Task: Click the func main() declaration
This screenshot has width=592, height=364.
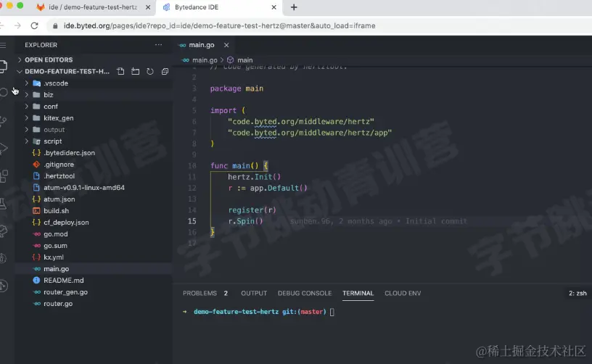Action: tap(239, 165)
